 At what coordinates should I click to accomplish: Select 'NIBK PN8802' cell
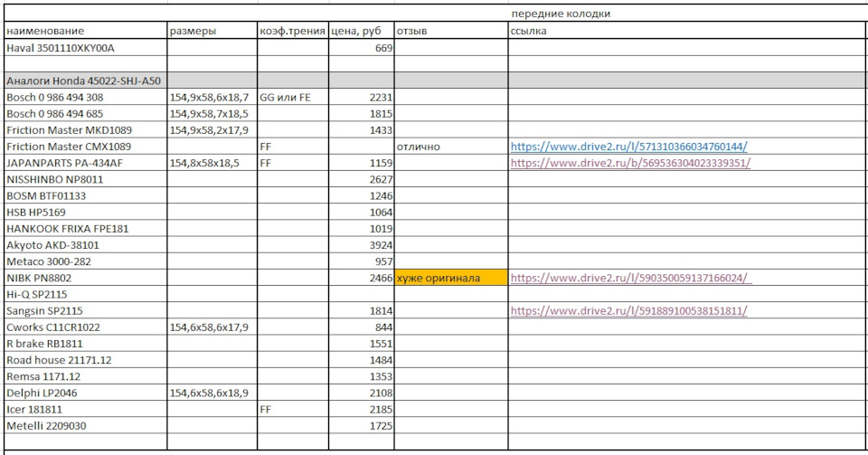85,278
